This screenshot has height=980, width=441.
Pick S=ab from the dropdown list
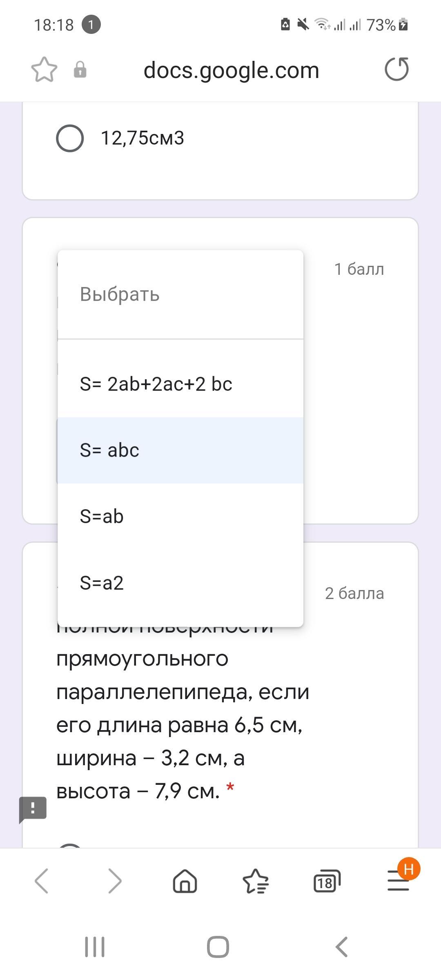coord(180,517)
